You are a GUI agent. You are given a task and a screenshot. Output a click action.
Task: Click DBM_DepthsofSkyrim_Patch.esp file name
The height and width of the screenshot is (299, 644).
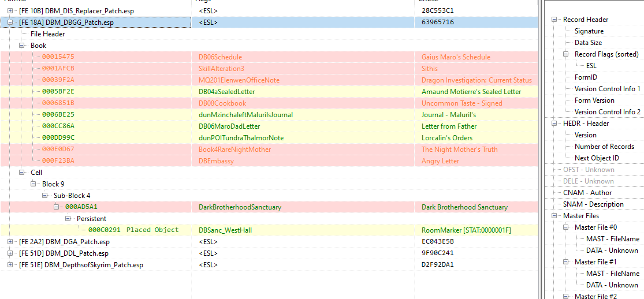(x=81, y=265)
